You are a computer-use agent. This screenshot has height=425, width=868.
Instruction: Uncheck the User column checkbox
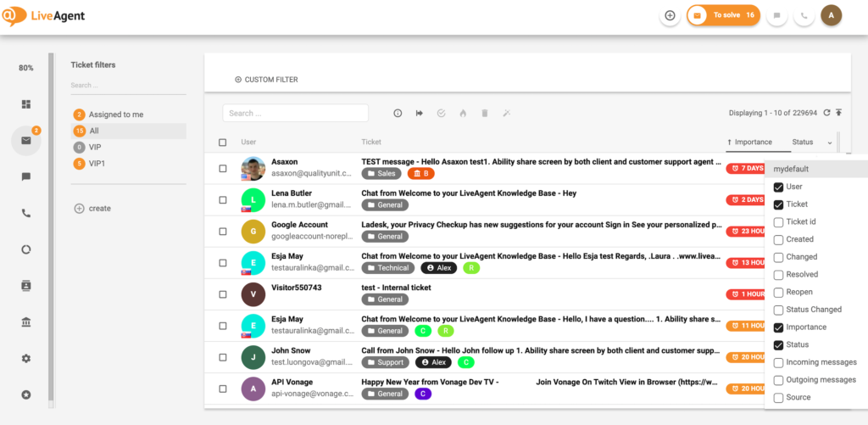pyautogui.click(x=778, y=187)
